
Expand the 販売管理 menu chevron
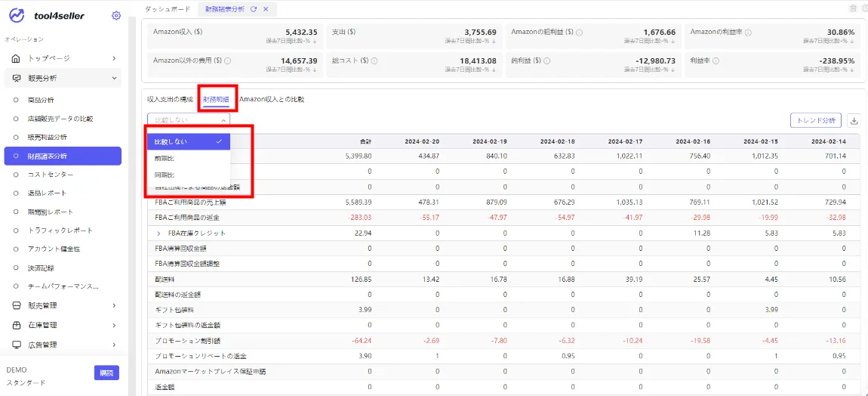[x=113, y=305]
